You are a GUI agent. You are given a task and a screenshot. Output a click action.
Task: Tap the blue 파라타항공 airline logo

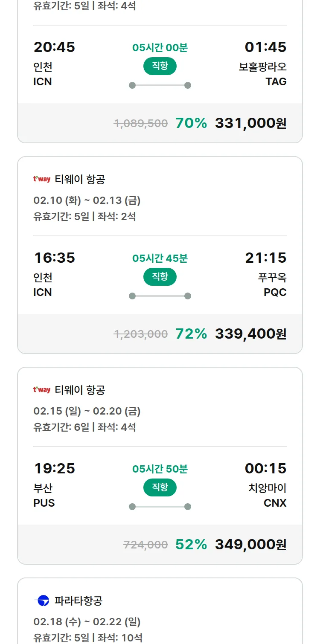pos(42,601)
